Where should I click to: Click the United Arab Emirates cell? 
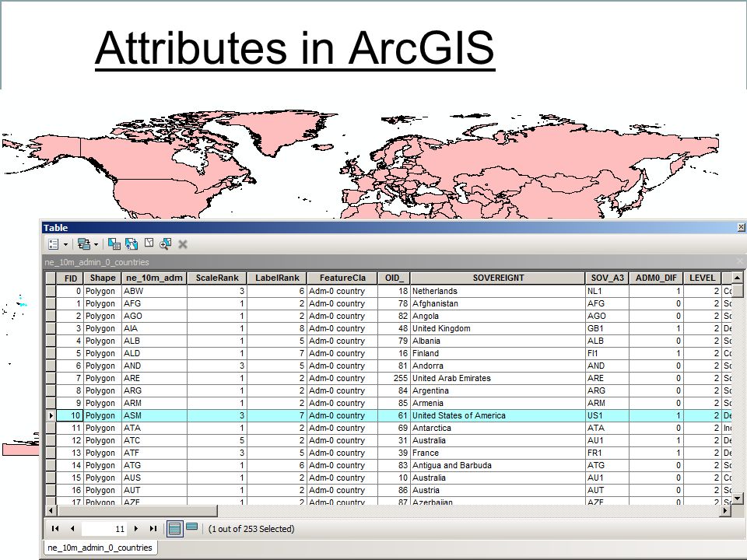coord(497,378)
